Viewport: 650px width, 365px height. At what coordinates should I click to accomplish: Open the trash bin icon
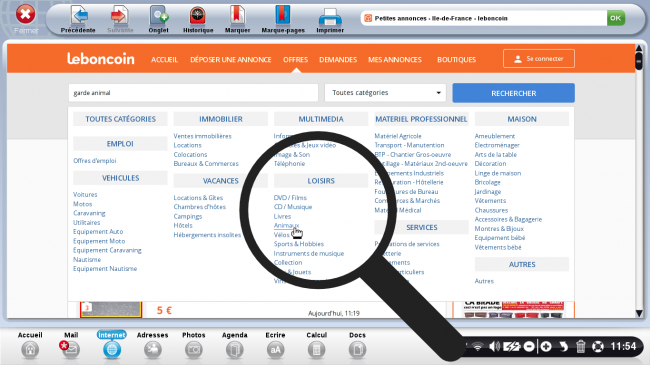[580, 346]
